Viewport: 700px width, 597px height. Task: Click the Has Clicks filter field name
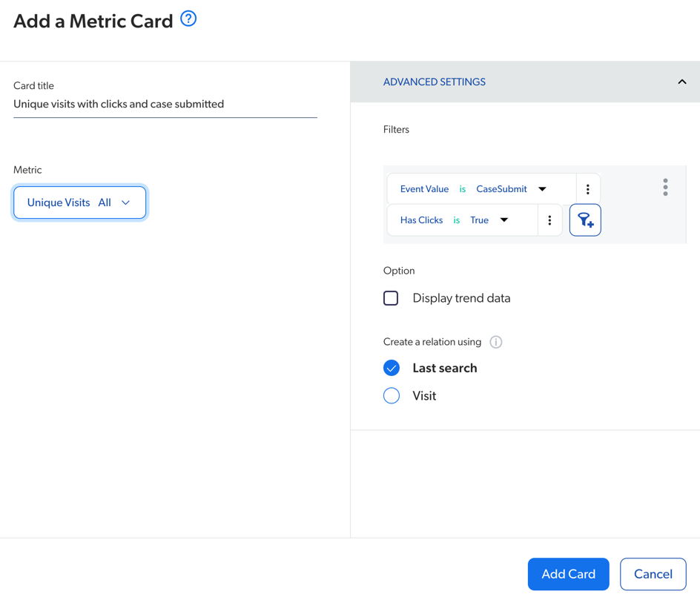point(421,220)
